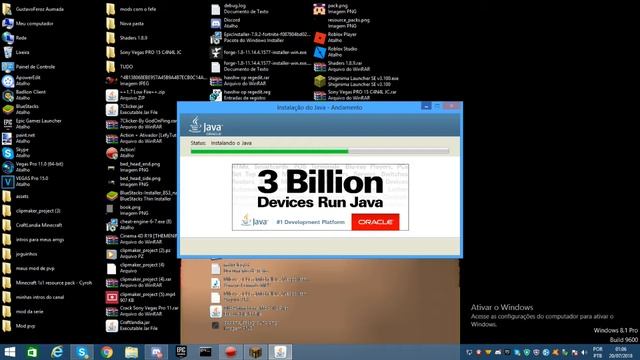Switch to Epic Games Launcher in taskbar
This screenshot has height=360, width=640.
click(x=181, y=352)
